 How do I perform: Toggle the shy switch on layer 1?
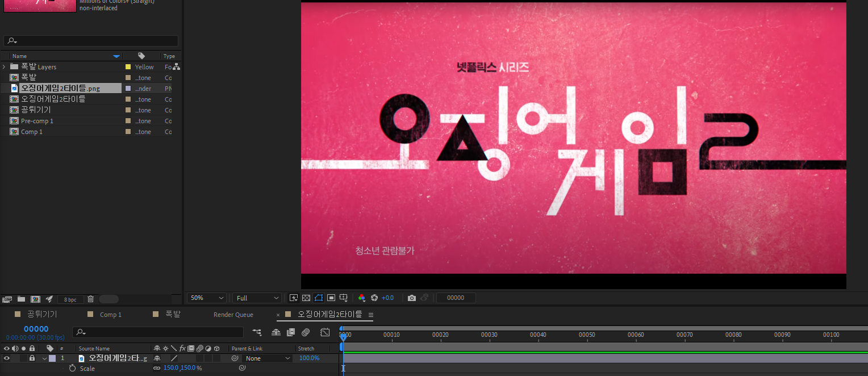pos(157,358)
